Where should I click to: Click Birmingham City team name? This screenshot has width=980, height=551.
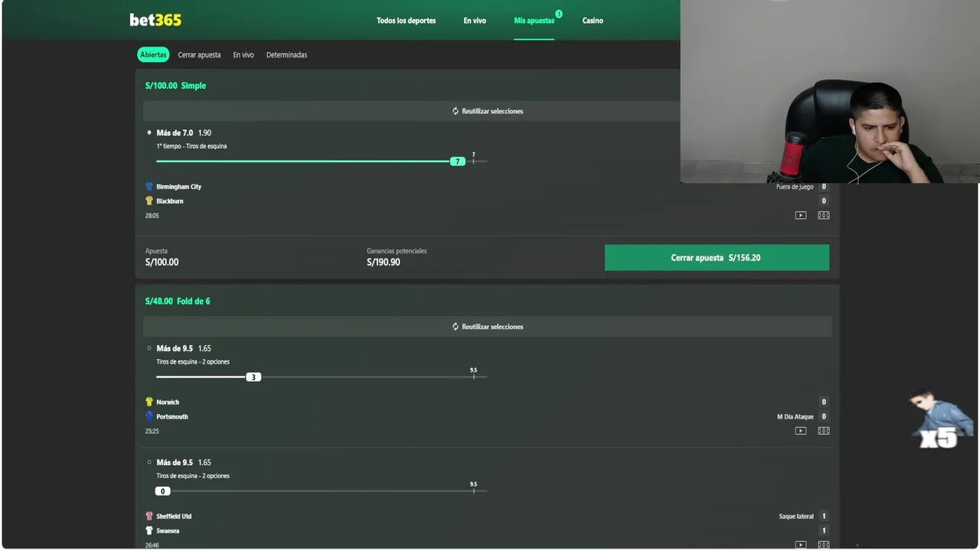pos(179,187)
